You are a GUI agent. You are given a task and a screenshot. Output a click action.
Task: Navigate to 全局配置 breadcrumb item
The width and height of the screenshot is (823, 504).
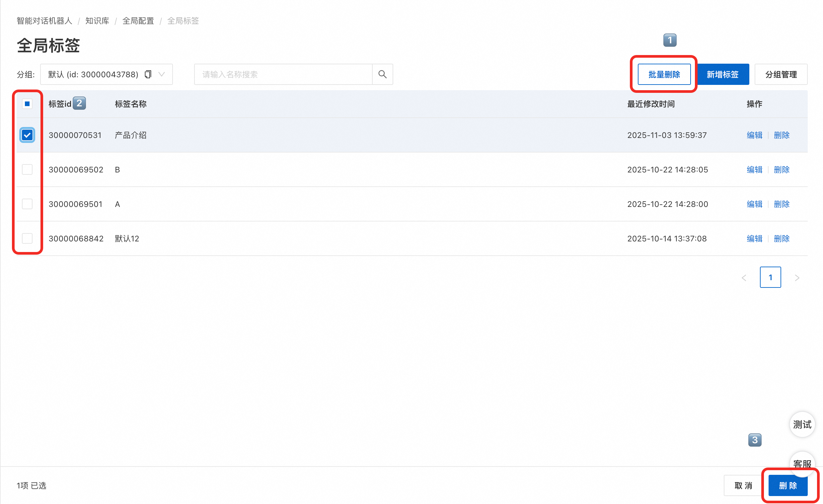(138, 21)
